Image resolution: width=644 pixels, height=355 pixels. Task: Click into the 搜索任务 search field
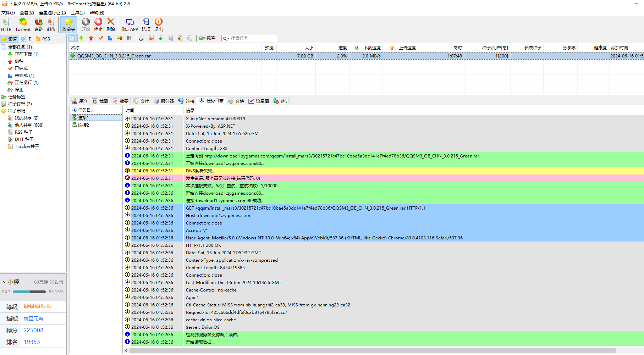tap(253, 38)
